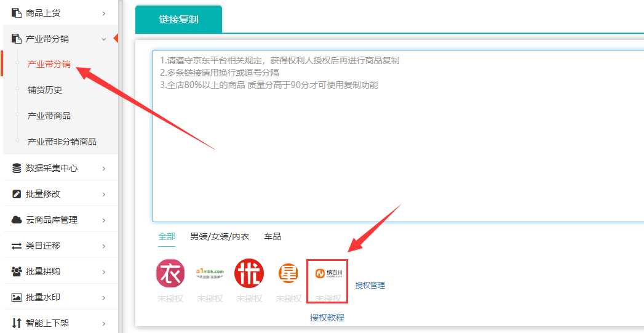Viewport: 644px width, 333px height.
Task: Switch to the 男装/女装/内衣 category tab
Action: (x=220, y=236)
